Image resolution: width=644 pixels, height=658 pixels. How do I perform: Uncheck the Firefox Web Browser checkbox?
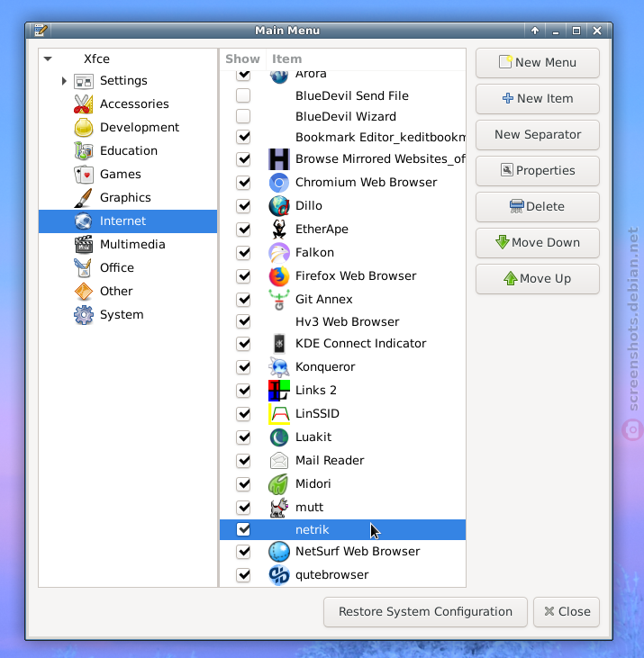coord(243,276)
